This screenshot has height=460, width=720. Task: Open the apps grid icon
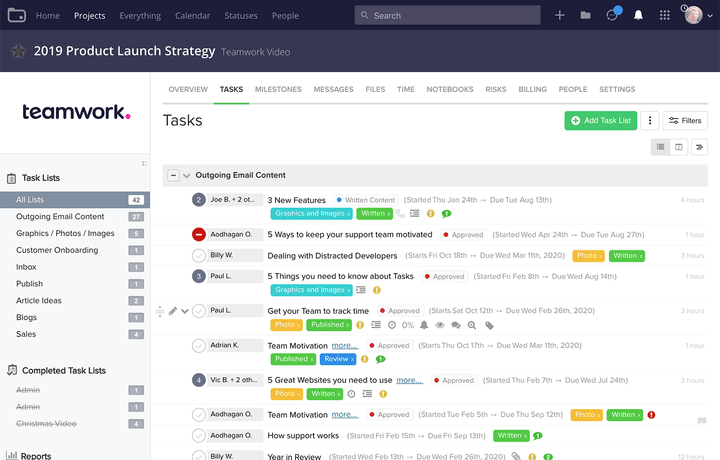point(664,15)
